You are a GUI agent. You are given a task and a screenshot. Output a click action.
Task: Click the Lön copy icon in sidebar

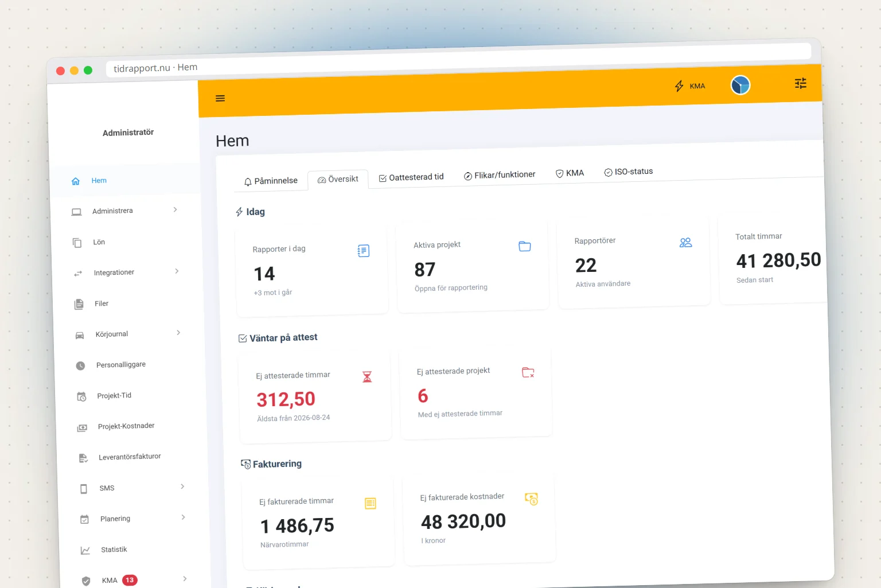[77, 243]
